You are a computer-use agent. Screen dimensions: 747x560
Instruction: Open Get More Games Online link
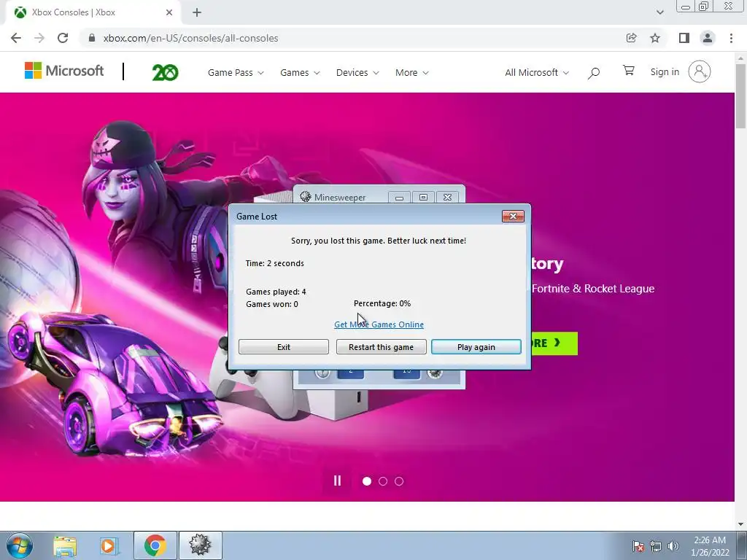click(379, 324)
